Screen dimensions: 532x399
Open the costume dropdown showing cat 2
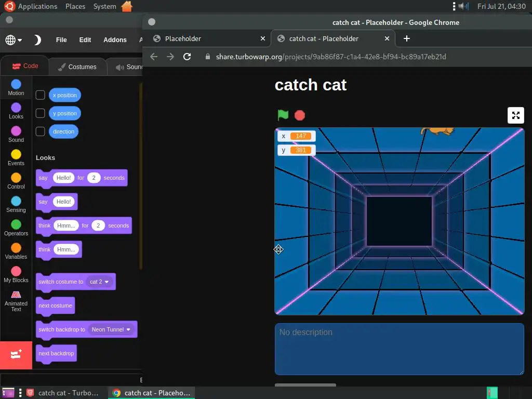click(99, 282)
